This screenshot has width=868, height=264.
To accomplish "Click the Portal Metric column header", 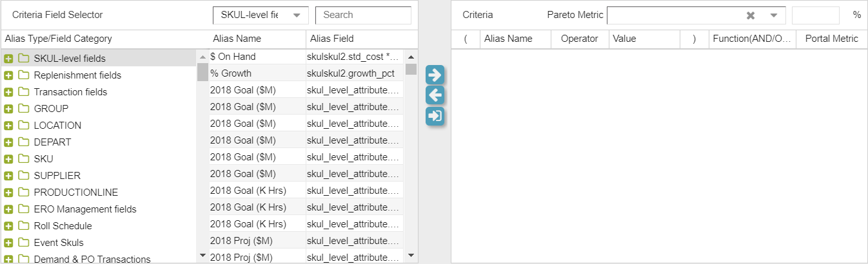I will [x=831, y=39].
